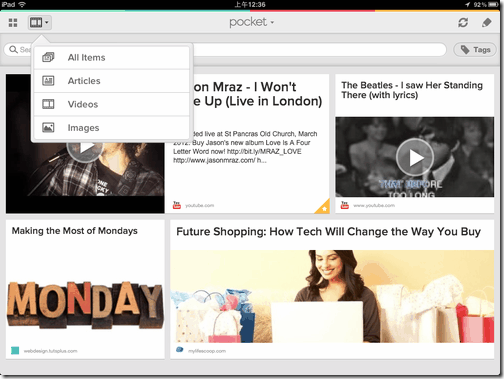Click the blue mylifescoop site icon
This screenshot has height=379, width=504.
pyautogui.click(x=180, y=350)
